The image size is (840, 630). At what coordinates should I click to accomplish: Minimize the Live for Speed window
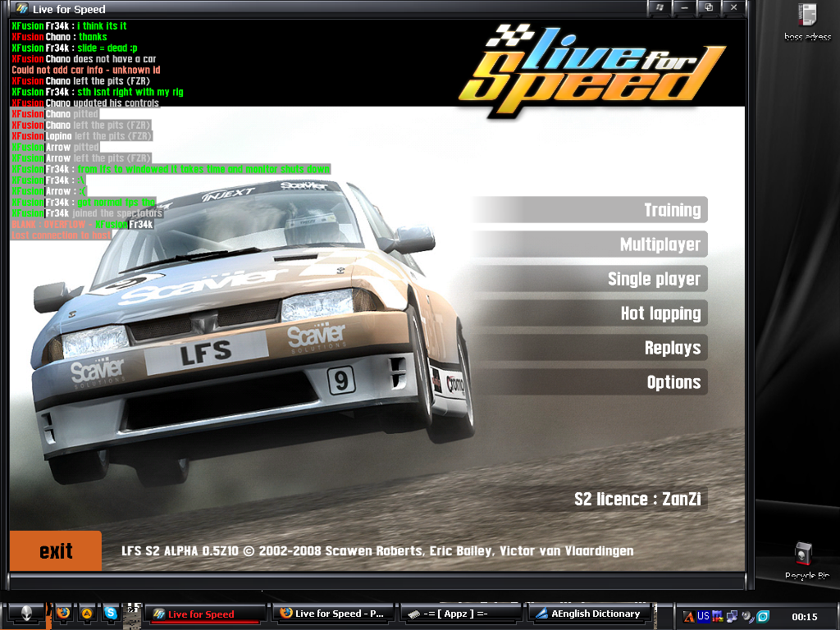(x=684, y=7)
